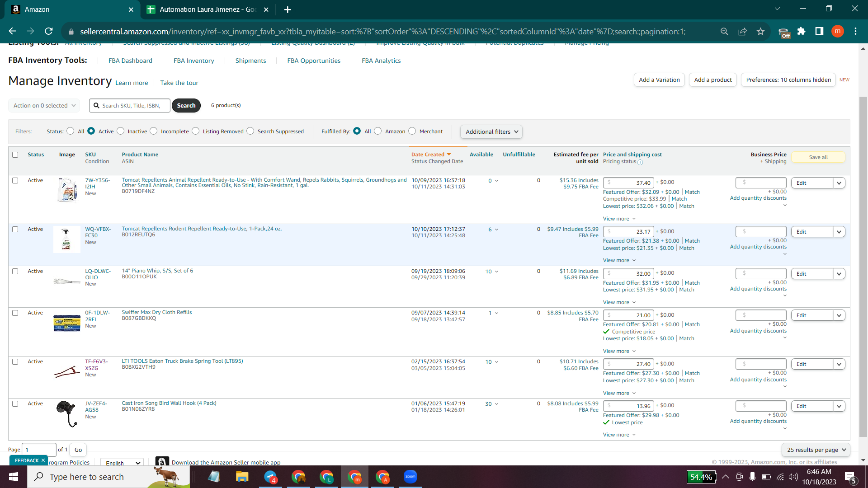Image resolution: width=868 pixels, height=488 pixels.
Task: Click the page number input box
Action: click(x=39, y=450)
